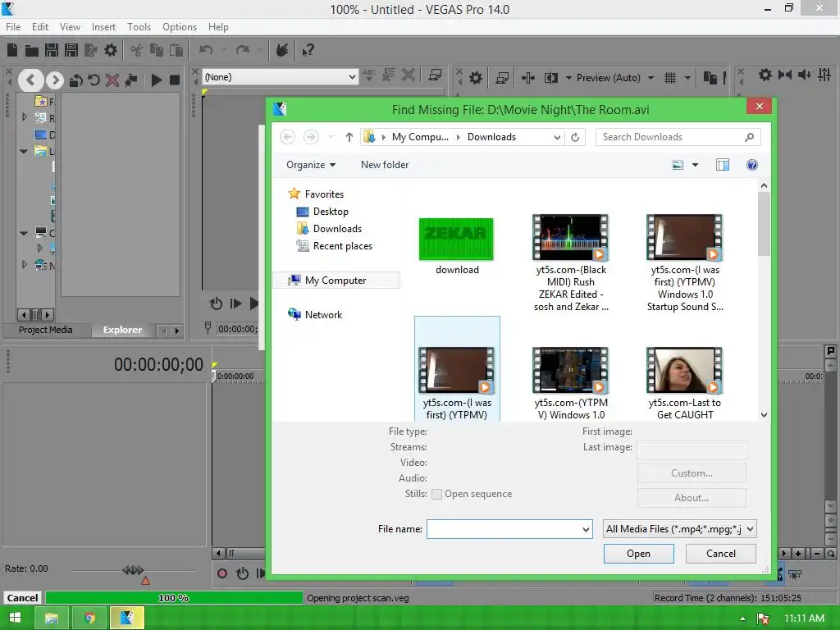840x630 pixels.
Task: Click the dialog's Cancel button
Action: click(720, 554)
